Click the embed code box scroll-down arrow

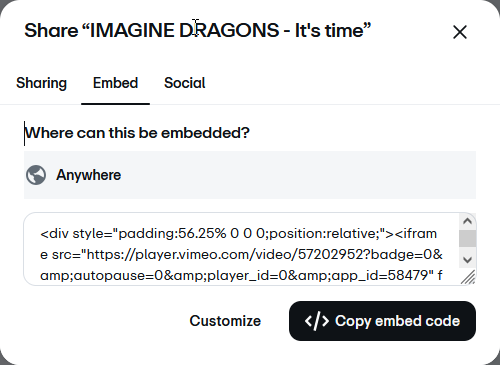point(467,260)
